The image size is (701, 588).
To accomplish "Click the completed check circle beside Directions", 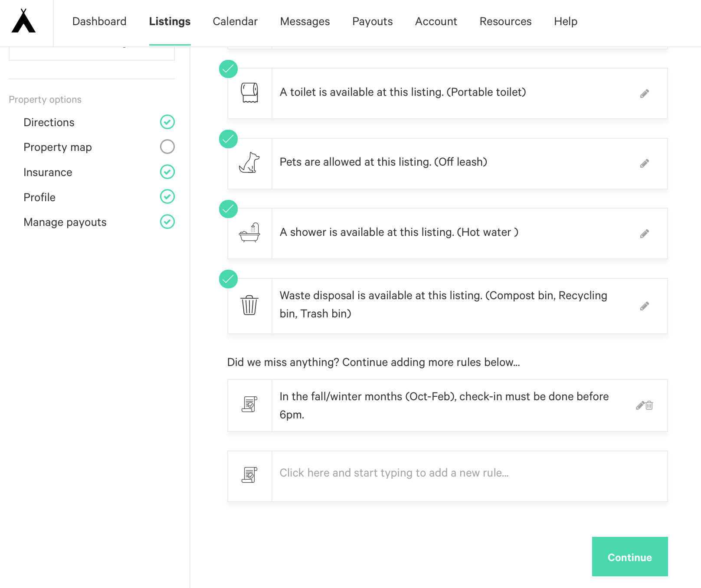I will point(167,122).
